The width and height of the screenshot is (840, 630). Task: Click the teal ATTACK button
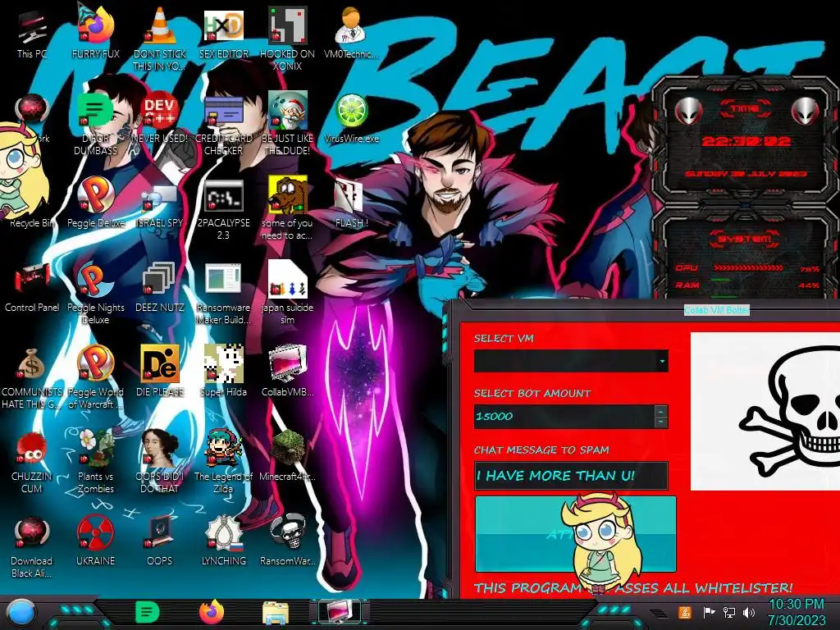tap(575, 534)
